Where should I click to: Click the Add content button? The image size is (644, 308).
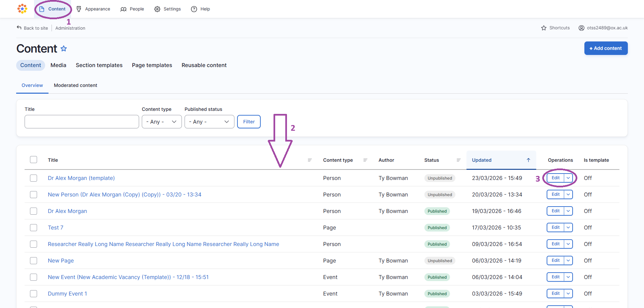606,48
